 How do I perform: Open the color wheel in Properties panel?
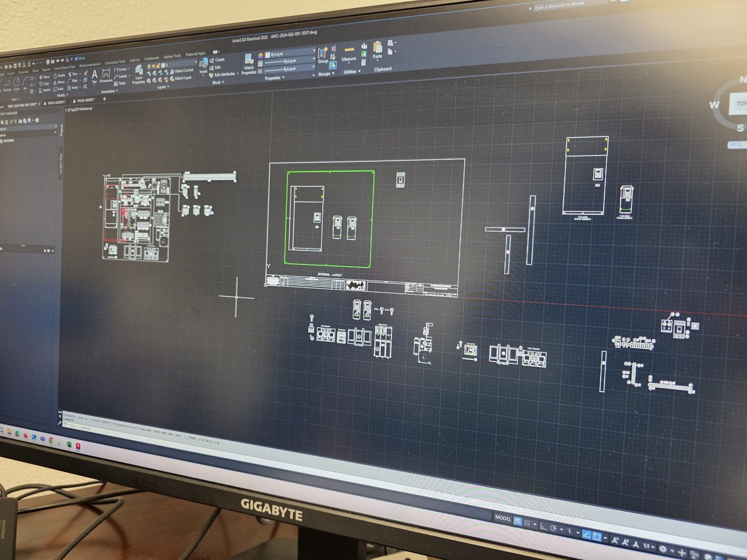pyautogui.click(x=261, y=56)
